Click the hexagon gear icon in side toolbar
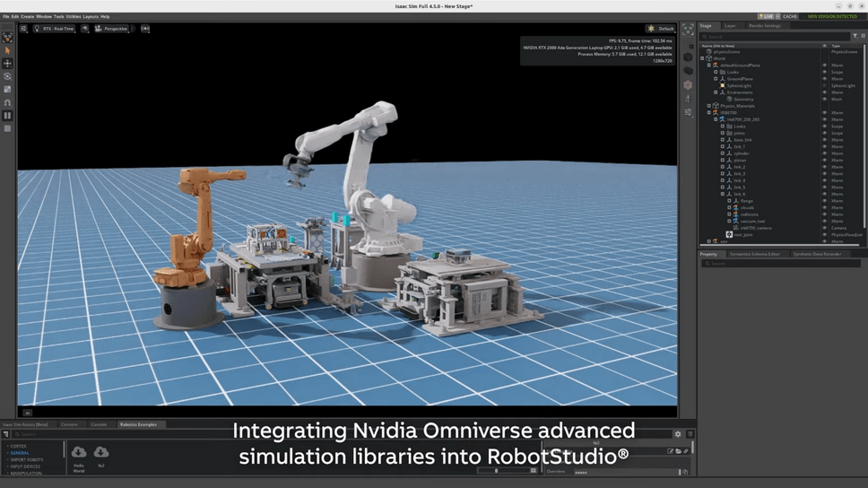 click(688, 84)
